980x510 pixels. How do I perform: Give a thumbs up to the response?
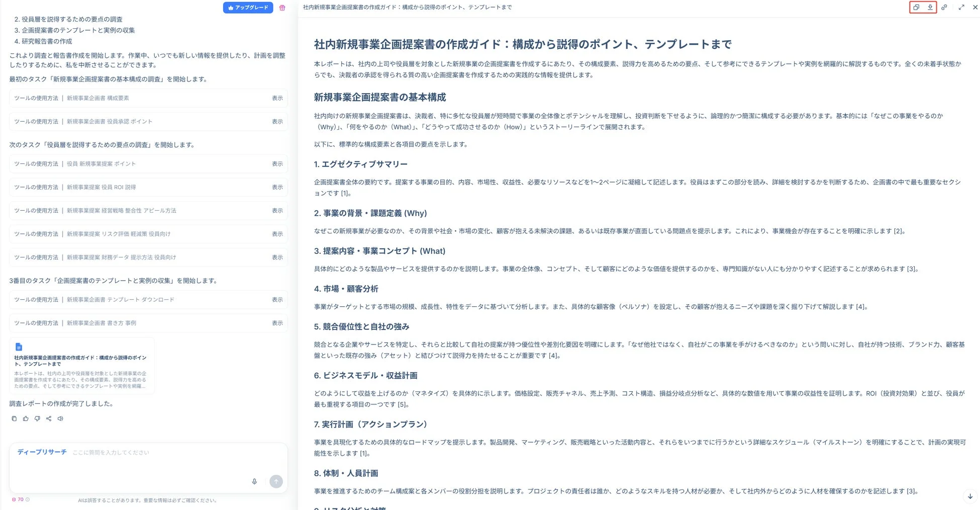(26, 418)
